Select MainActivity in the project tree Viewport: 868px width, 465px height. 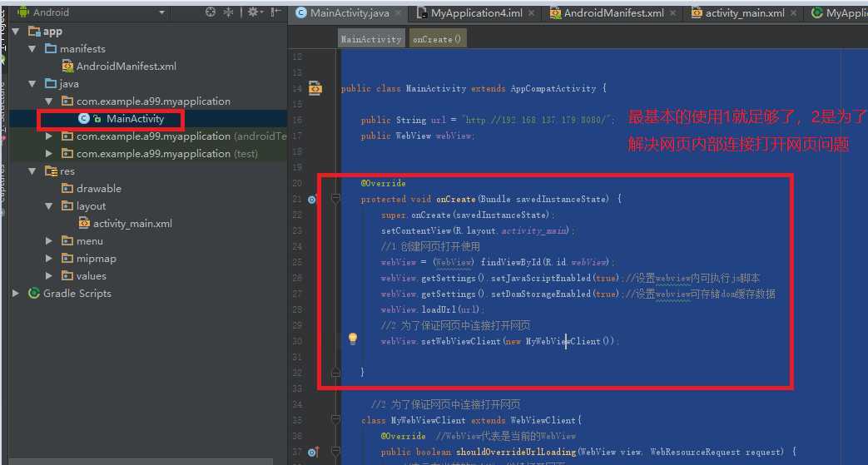[x=135, y=118]
